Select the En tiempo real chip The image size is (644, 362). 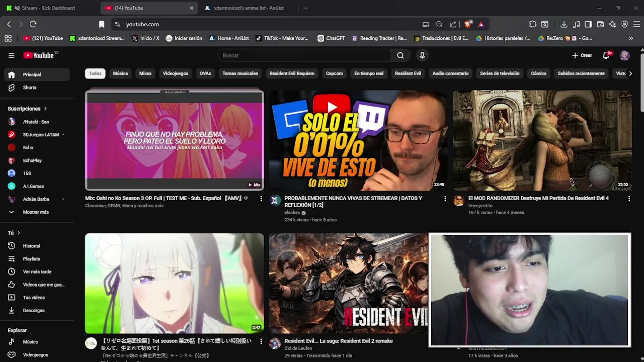coord(369,73)
